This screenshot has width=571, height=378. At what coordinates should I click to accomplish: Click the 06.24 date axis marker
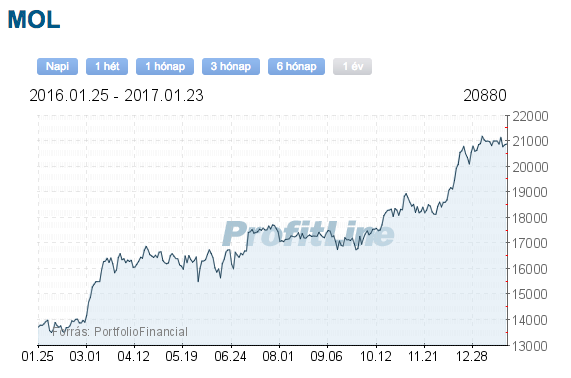pos(230,356)
